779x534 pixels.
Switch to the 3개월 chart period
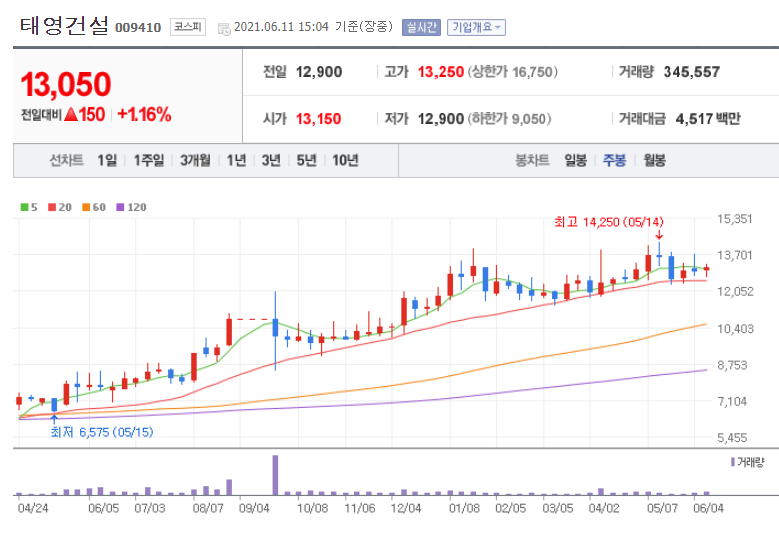[x=195, y=160]
